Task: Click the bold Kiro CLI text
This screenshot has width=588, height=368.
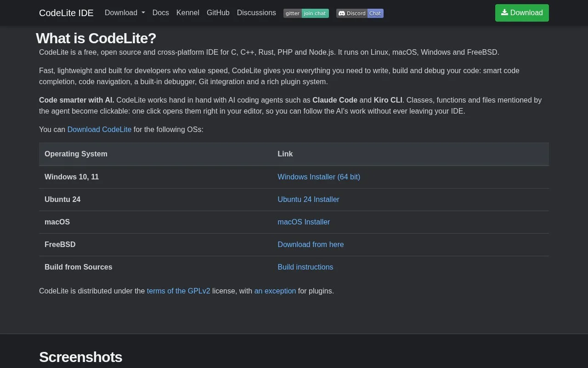Action: point(388,100)
